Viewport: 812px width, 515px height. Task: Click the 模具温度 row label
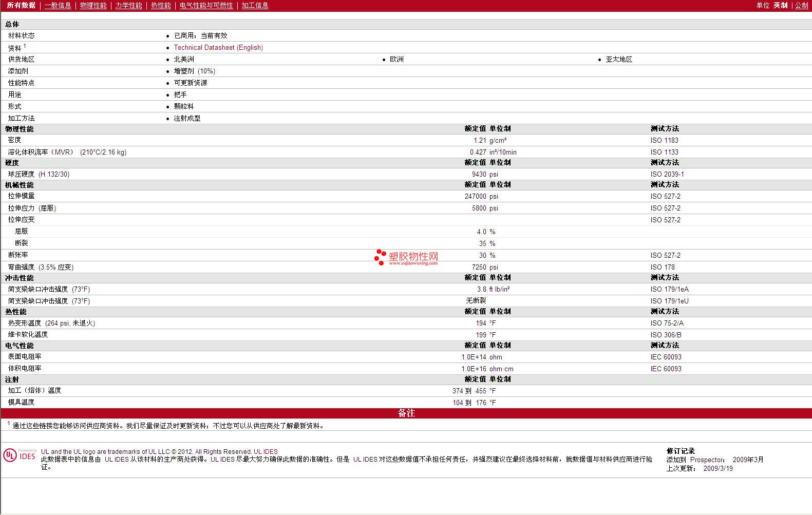click(x=21, y=402)
